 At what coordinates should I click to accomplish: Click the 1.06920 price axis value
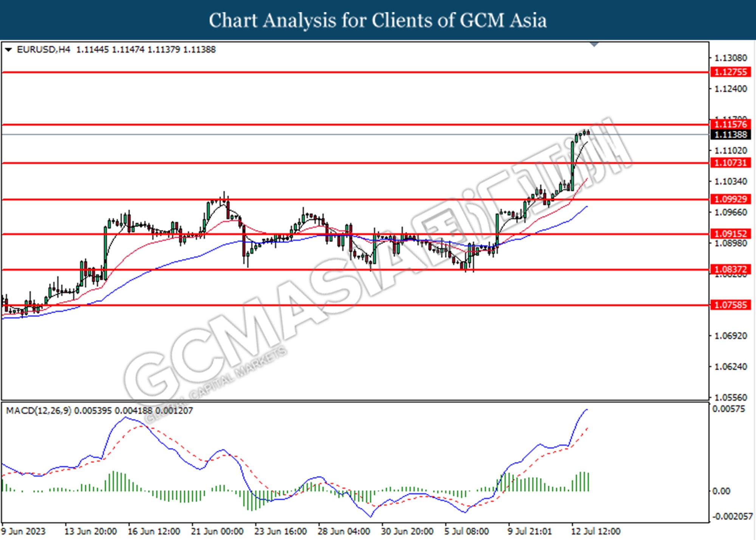[x=731, y=336]
